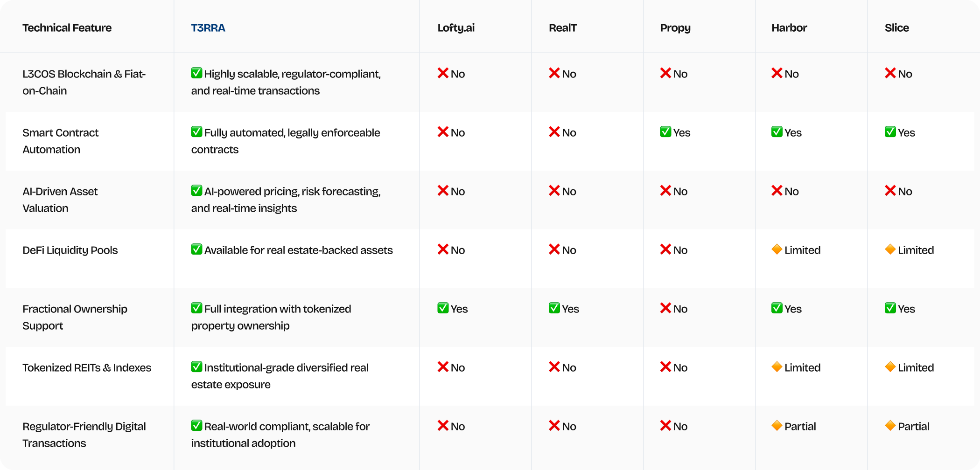Click Slice's red X for AI-Driven Asset Valuation
980x470 pixels.
point(890,191)
